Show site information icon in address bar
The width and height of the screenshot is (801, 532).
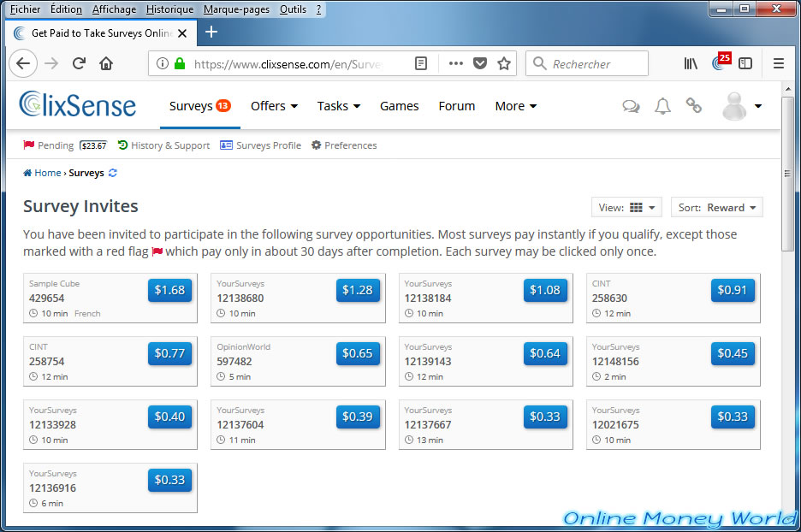click(x=163, y=63)
